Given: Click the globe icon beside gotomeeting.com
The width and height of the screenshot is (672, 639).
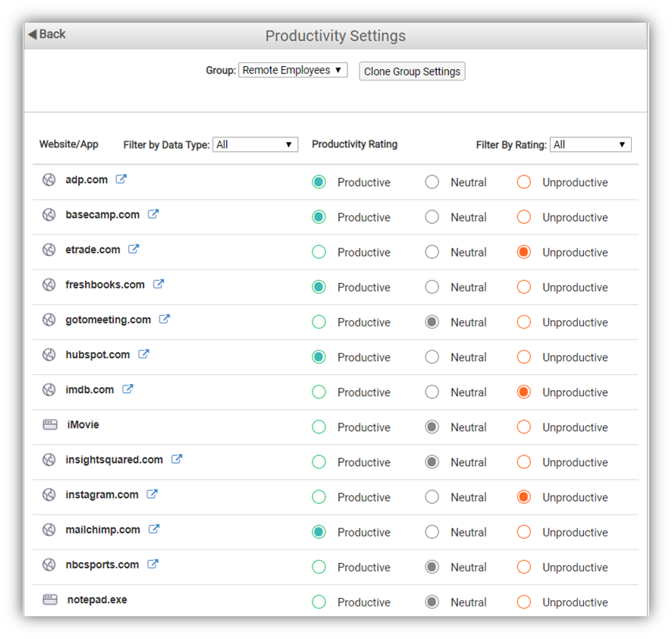Looking at the screenshot, I should (49, 319).
